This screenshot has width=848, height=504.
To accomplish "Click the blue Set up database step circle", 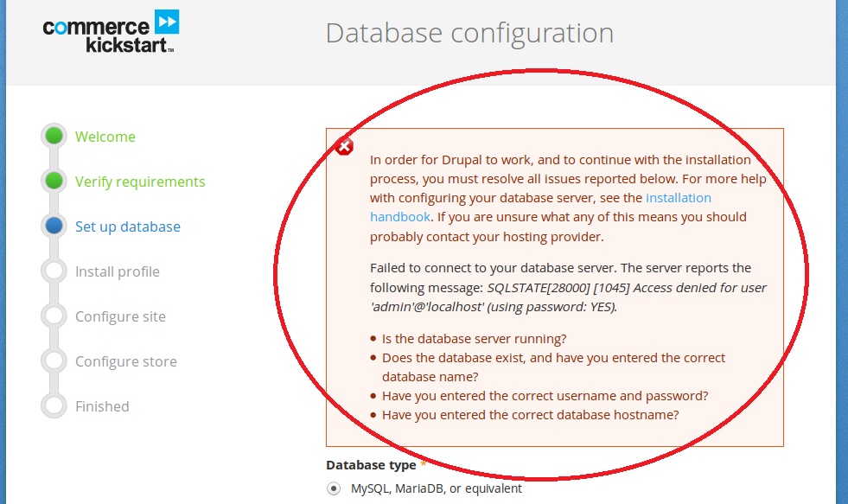I will pos(54,226).
